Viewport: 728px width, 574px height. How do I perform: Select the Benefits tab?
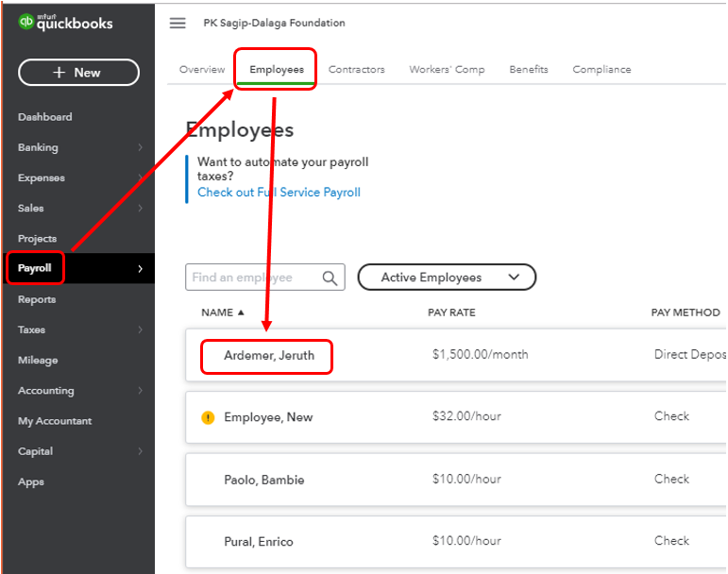528,70
